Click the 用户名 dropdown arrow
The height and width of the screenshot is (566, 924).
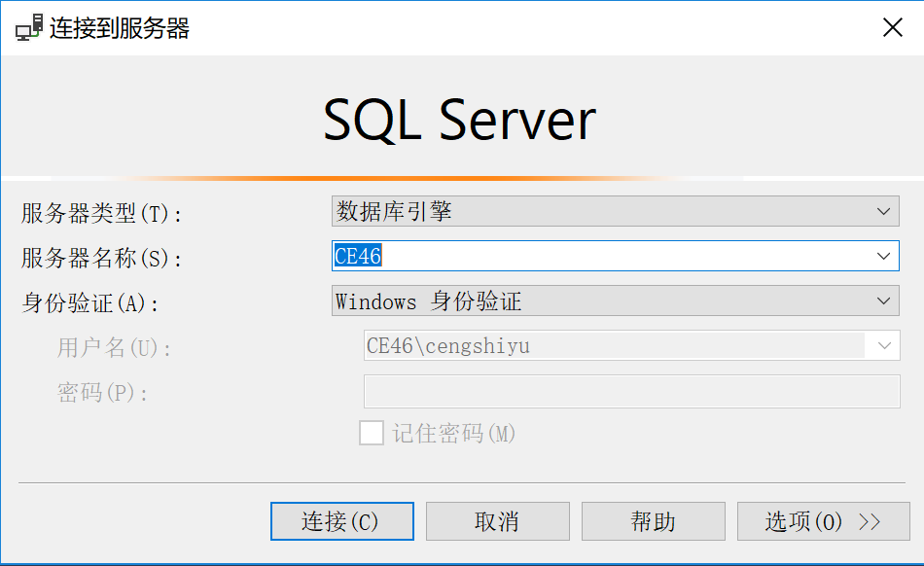(883, 345)
